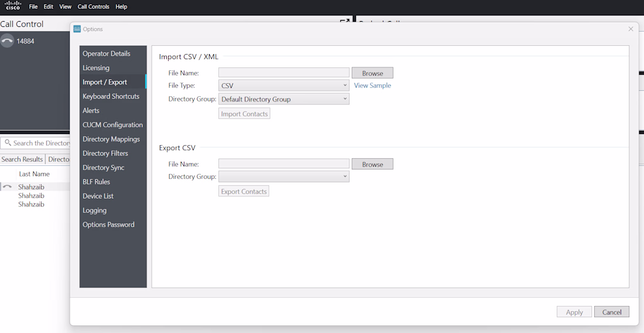Open the Help menu
Screen dimensions: 644x333
click(121, 6)
